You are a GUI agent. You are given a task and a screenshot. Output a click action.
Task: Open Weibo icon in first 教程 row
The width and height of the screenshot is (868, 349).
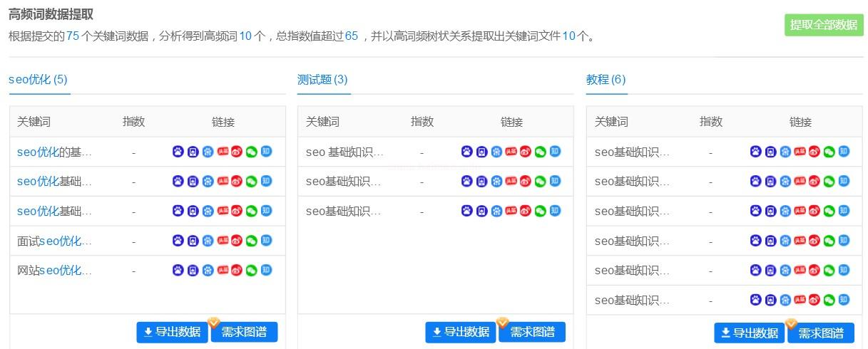tap(815, 152)
